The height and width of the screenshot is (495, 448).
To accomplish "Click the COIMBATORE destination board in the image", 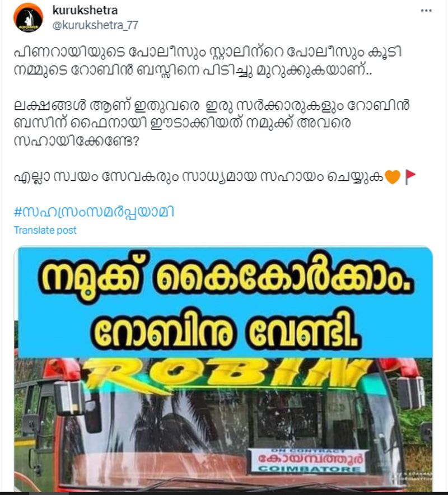I will [308, 461].
